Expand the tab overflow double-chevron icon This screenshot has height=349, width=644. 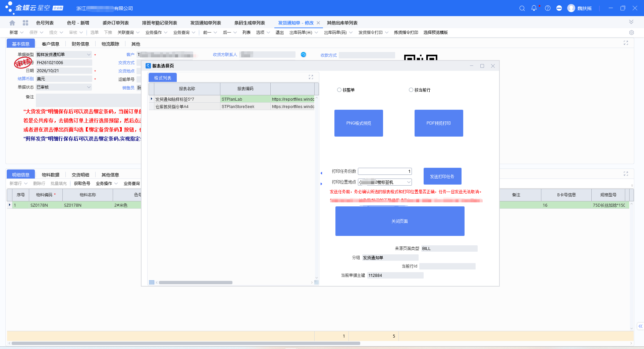pyautogui.click(x=631, y=22)
